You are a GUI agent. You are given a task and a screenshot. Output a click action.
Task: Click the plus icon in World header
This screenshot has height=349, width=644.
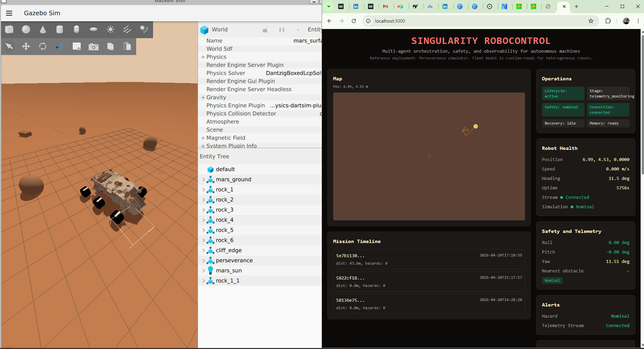[298, 30]
